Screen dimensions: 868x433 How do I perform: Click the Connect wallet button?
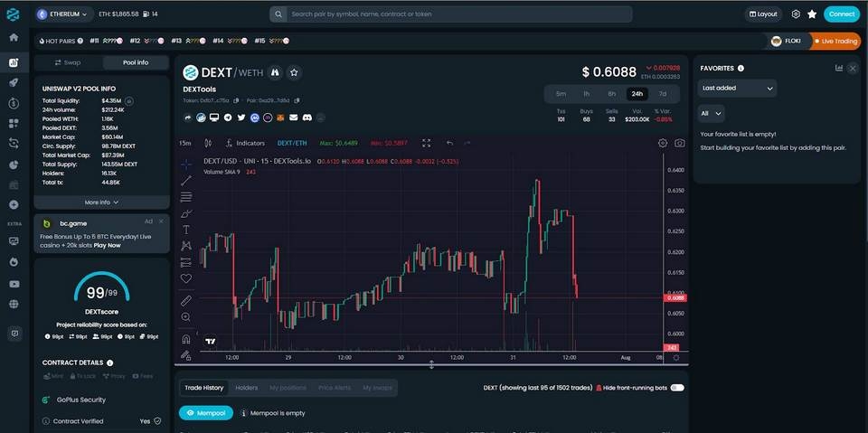pyautogui.click(x=842, y=14)
